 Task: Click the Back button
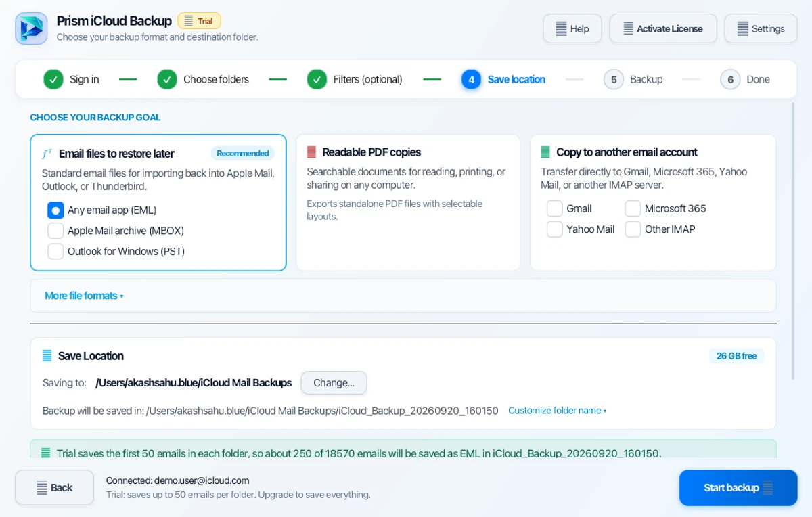tap(55, 487)
